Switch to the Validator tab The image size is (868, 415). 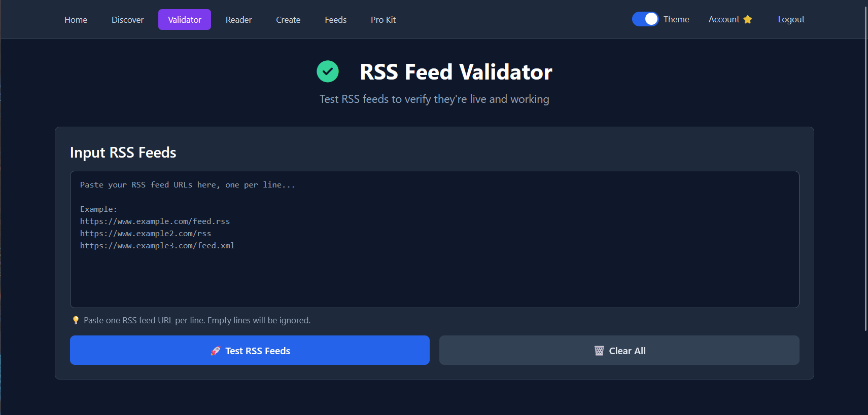[184, 19]
